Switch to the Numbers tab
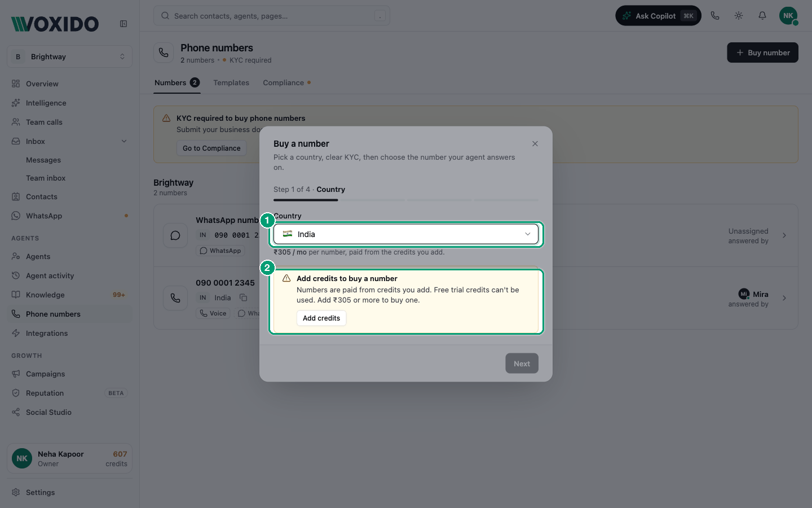 [177, 82]
